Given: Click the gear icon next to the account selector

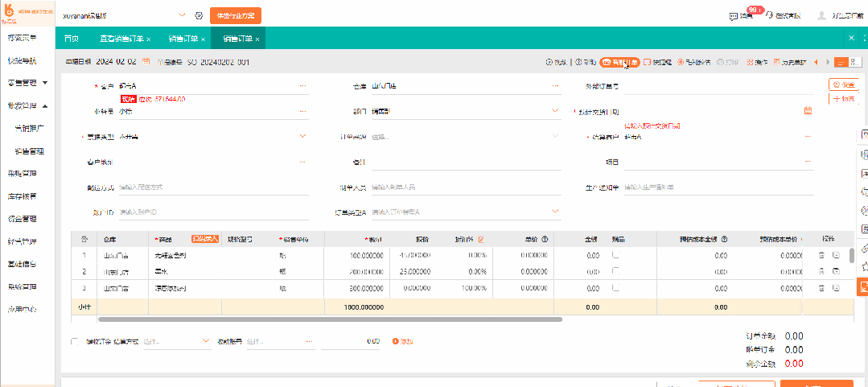Looking at the screenshot, I should point(199,15).
